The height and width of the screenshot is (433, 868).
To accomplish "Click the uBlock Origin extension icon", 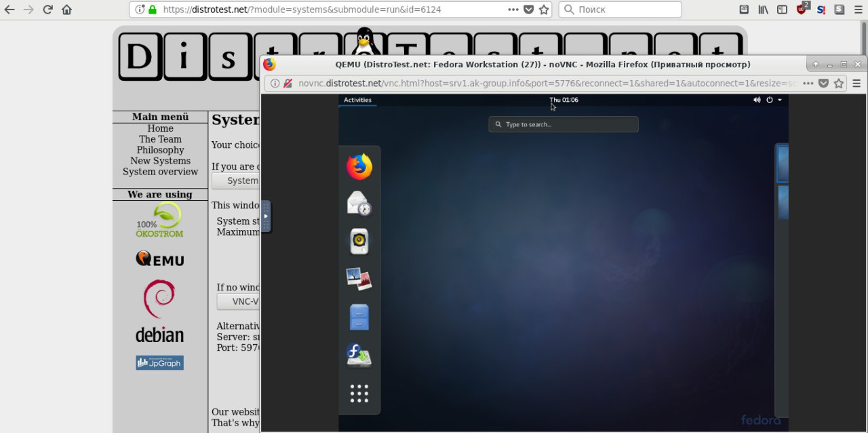I will pyautogui.click(x=802, y=9).
